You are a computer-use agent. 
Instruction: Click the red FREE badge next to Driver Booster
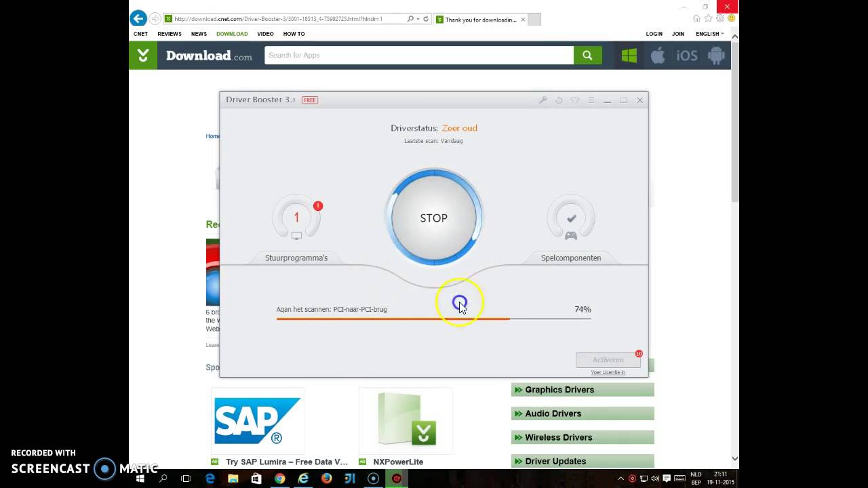point(310,100)
